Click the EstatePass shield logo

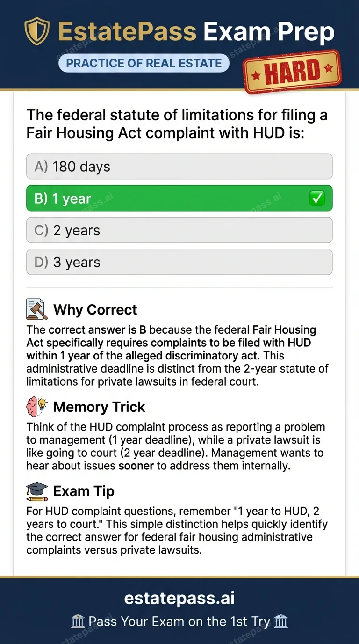tap(38, 31)
